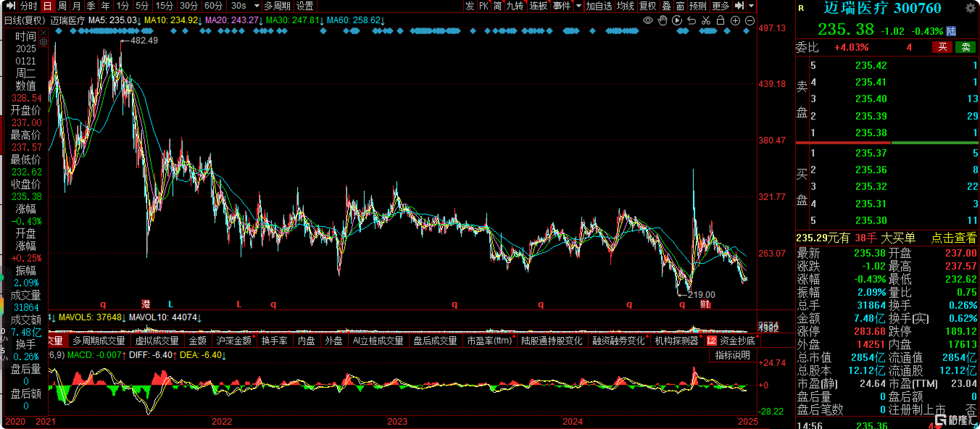The image size is (980, 429).
Task: Select 多周期成交量 indicator tab
Action: point(99,341)
